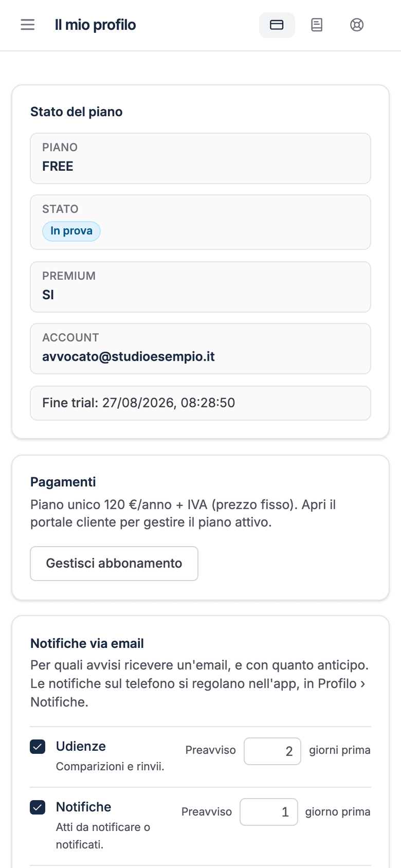Click the Udienze notification label
401x868 pixels.
81,746
